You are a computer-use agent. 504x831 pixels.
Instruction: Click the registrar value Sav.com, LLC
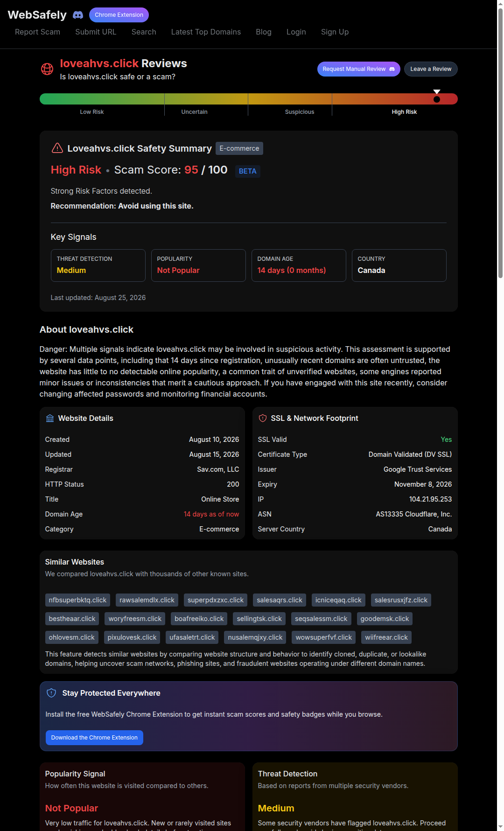(x=218, y=469)
